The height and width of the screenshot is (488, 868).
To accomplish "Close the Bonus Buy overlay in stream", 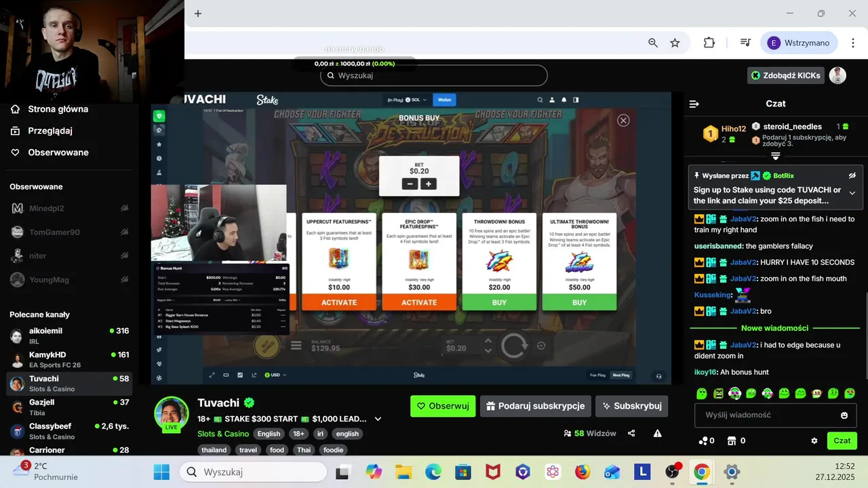I will coord(623,120).
